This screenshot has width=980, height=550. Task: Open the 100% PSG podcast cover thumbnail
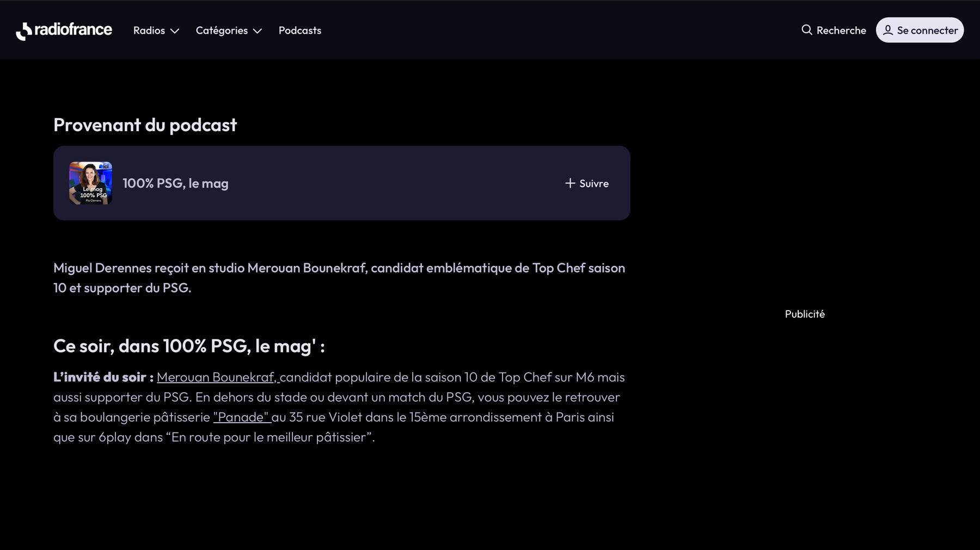91,183
